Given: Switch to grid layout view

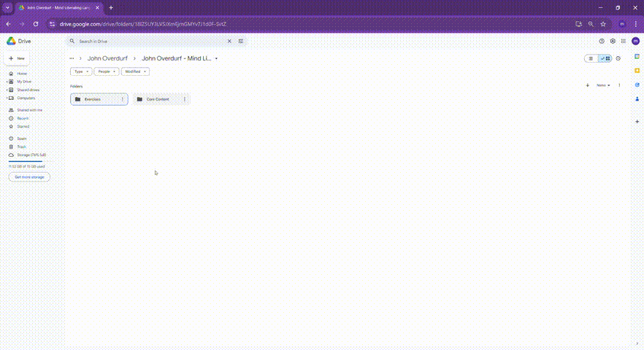Looking at the screenshot, I should (x=605, y=58).
